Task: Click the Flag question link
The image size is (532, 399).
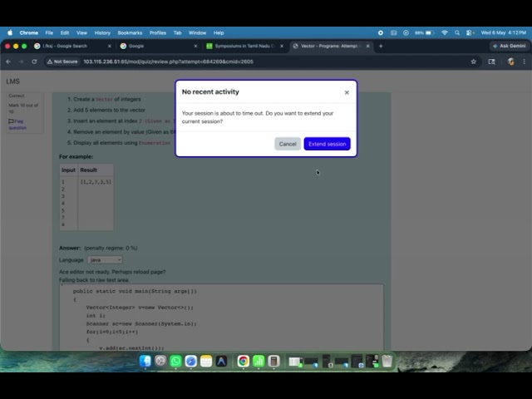Action: [17, 124]
